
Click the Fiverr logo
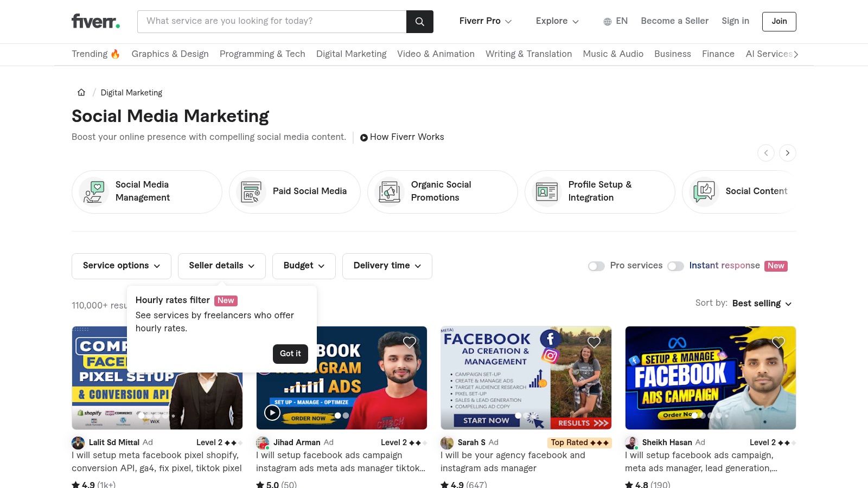[x=95, y=21]
